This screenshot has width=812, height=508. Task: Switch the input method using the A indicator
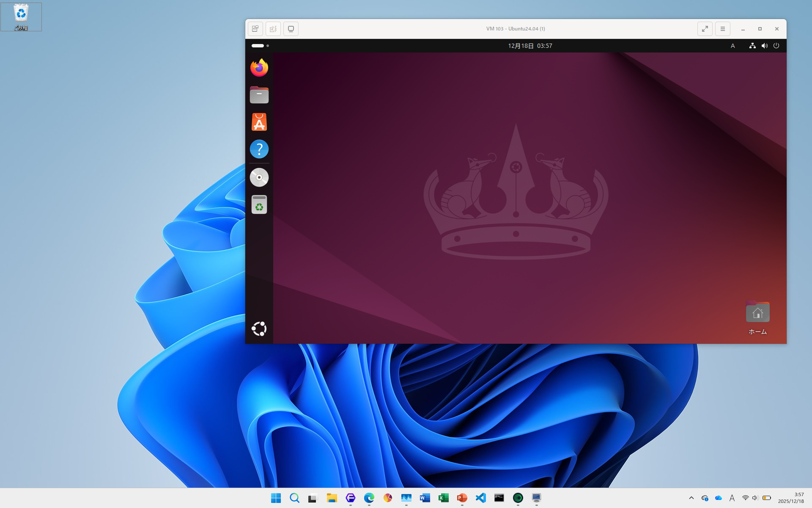click(733, 45)
